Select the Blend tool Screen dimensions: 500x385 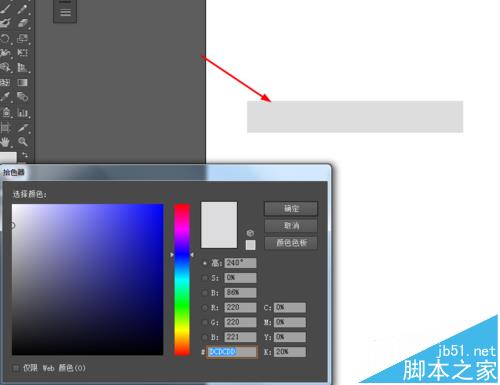[x=22, y=97]
